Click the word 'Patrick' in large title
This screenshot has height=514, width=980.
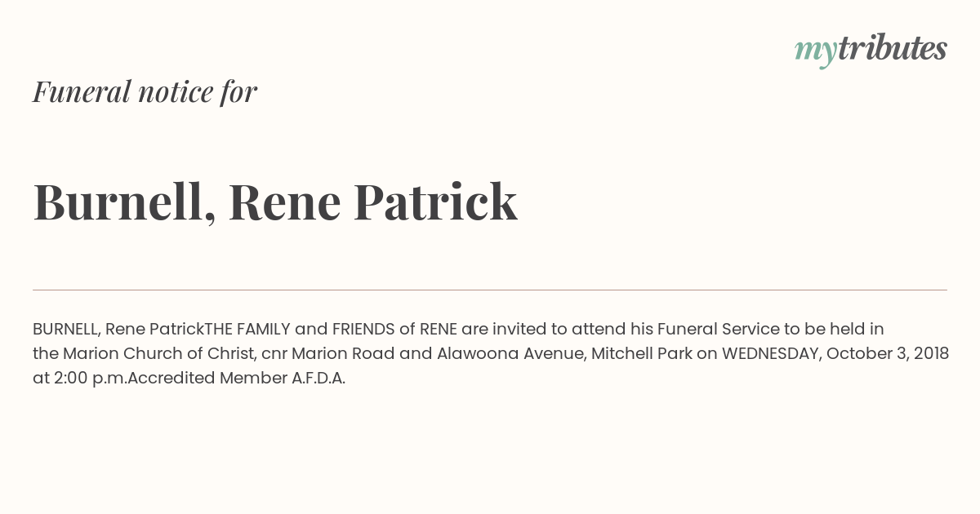point(435,202)
